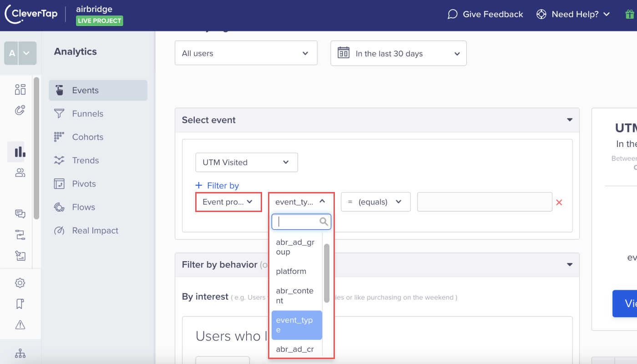637x364 pixels.
Task: Click the Need Help lifebuoy icon
Action: 541,14
